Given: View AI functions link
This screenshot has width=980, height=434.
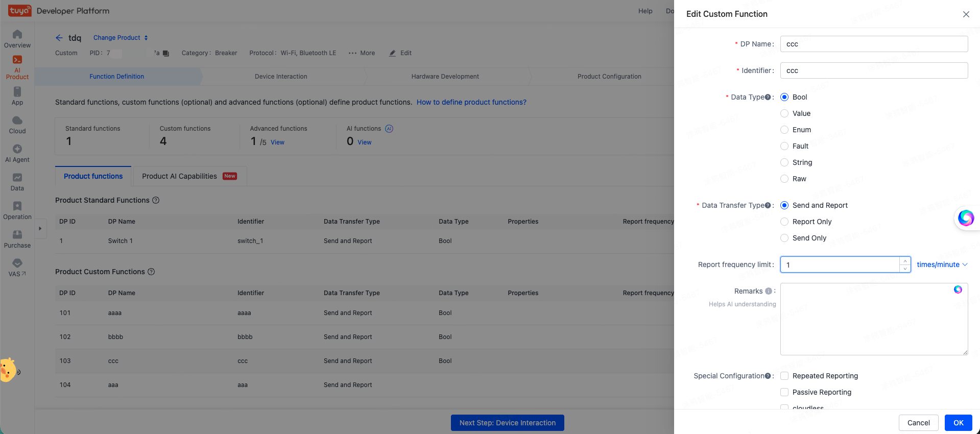Looking at the screenshot, I should 365,142.
